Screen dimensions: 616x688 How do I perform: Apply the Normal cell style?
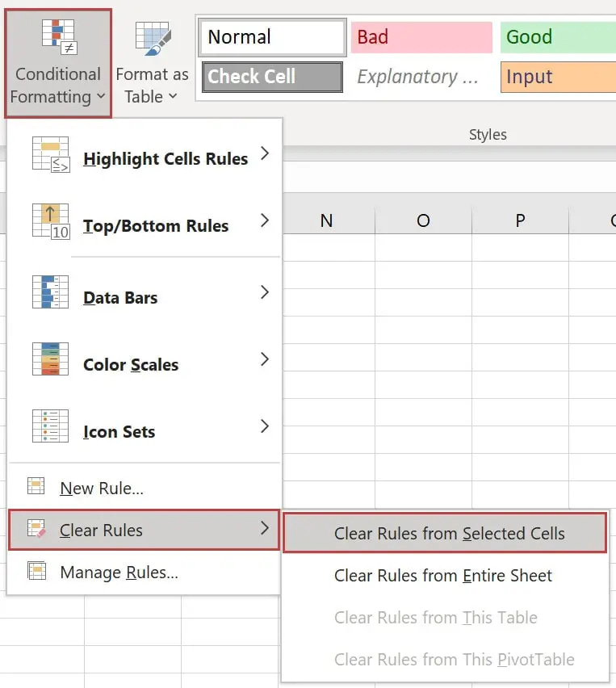[x=271, y=36]
